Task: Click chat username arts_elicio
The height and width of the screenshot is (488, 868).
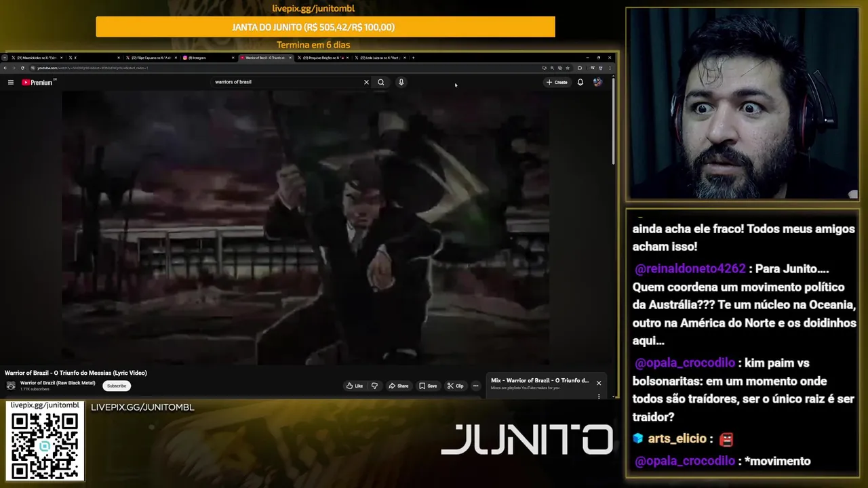Action: (x=677, y=439)
